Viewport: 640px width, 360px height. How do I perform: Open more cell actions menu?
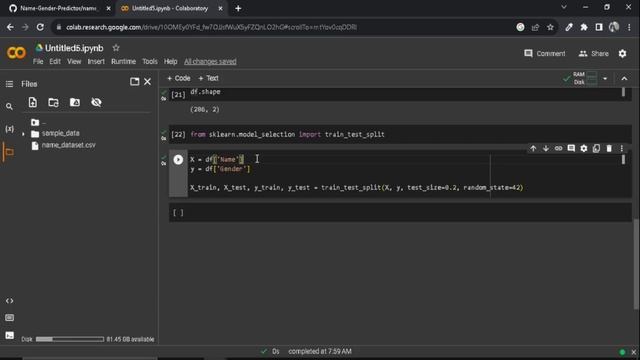coord(622,149)
